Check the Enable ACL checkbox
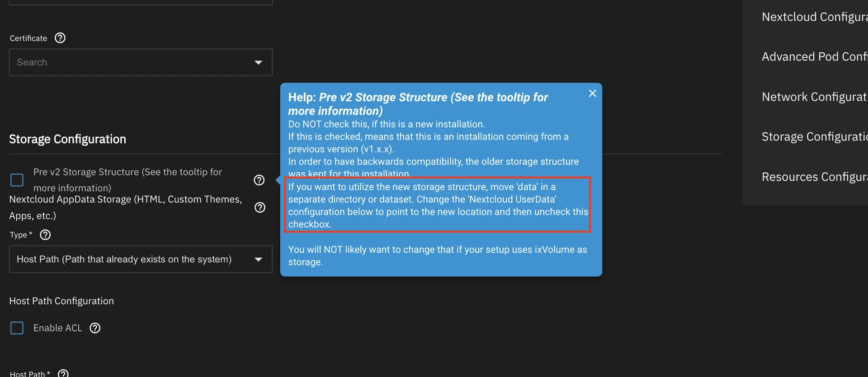Image resolution: width=868 pixels, height=377 pixels. pyautogui.click(x=17, y=328)
